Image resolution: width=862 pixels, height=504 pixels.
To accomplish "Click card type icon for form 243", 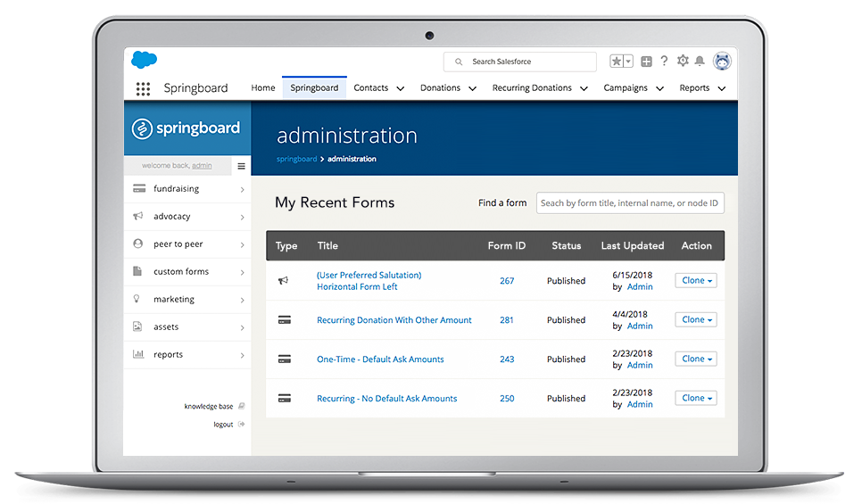I will 285,359.
